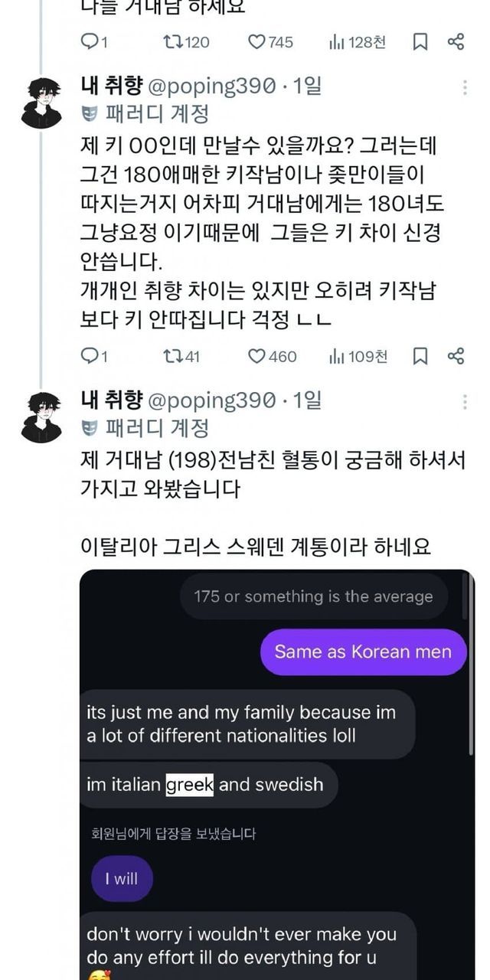This screenshot has width=490, height=980.
Task: Bookmark the tweet with 128천 views
Action: (x=420, y=43)
